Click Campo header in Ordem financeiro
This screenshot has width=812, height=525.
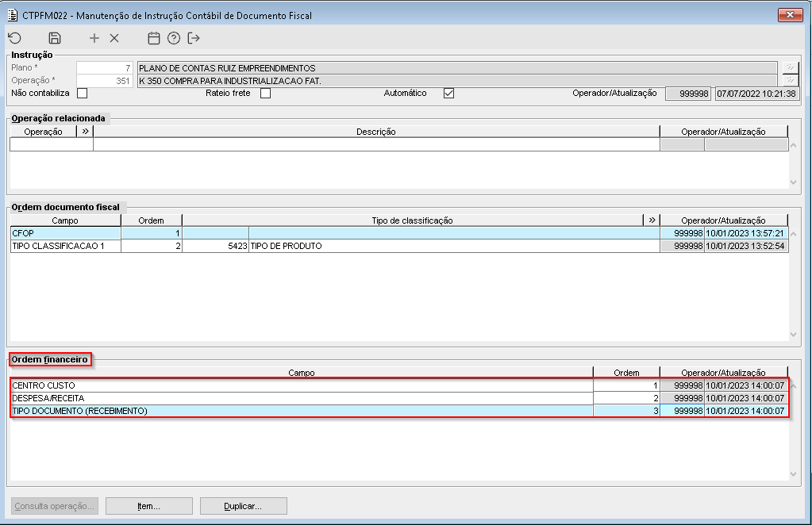(x=302, y=373)
